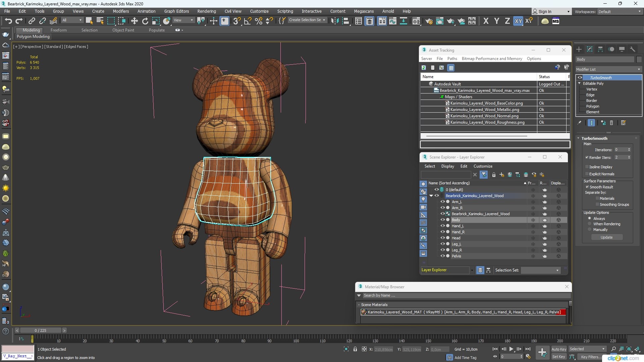Open the Modifier List dropdown
This screenshot has width=644, height=362.
click(608, 69)
